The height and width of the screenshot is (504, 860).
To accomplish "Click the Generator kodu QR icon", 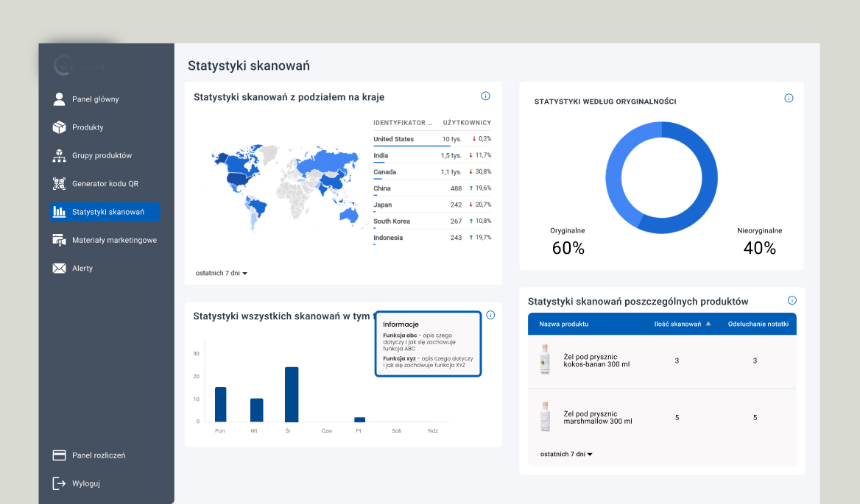I will coord(59,184).
